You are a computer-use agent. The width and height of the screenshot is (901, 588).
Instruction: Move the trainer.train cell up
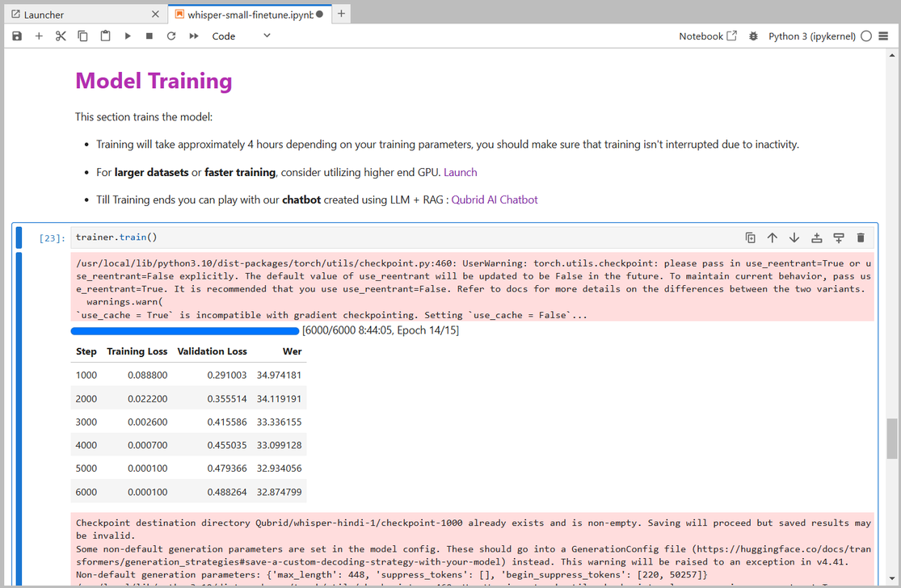coord(773,237)
